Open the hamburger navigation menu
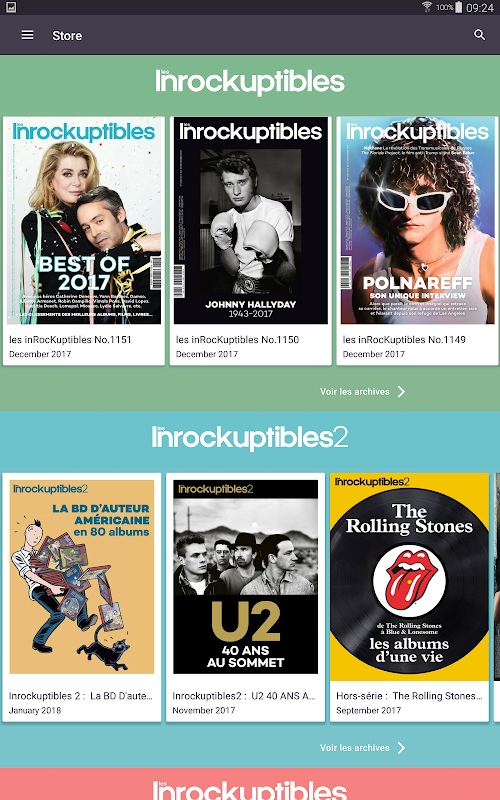 click(x=27, y=35)
